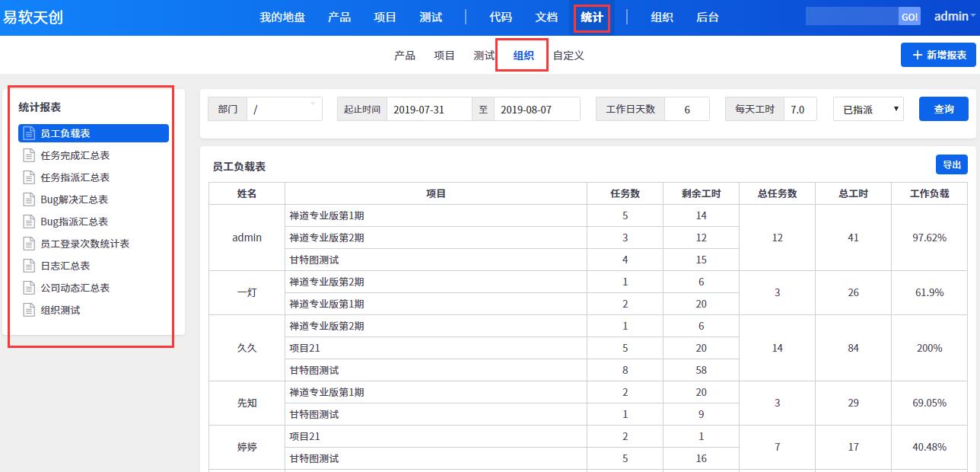Screen dimensions: 980x472
Task: Switch to the 自定义 sub-tab
Action: pyautogui.click(x=568, y=55)
